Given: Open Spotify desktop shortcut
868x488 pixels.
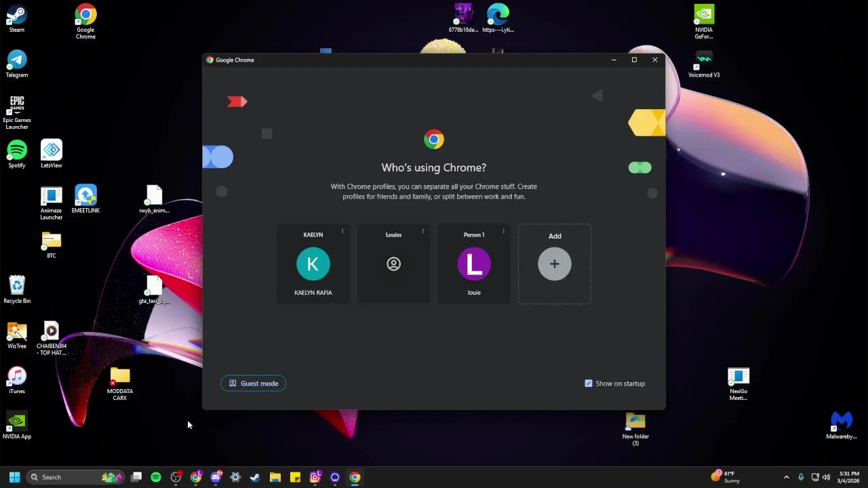Looking at the screenshot, I should (17, 155).
